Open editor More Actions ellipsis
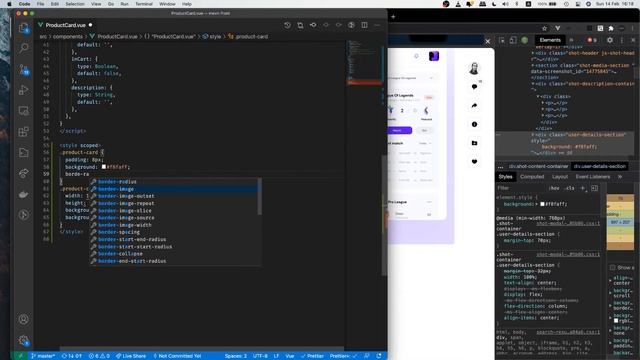Viewport: 640px width, 360px height. (x=377, y=25)
